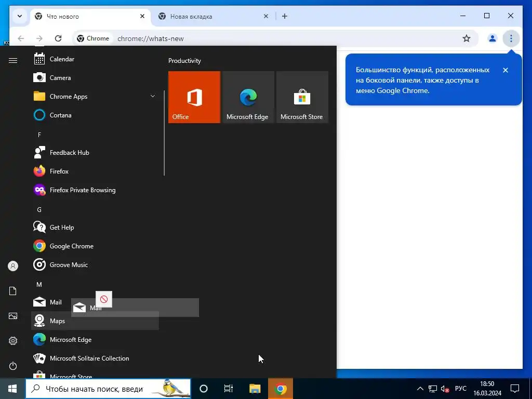Click the Microsoft Edge tile

coord(248,97)
